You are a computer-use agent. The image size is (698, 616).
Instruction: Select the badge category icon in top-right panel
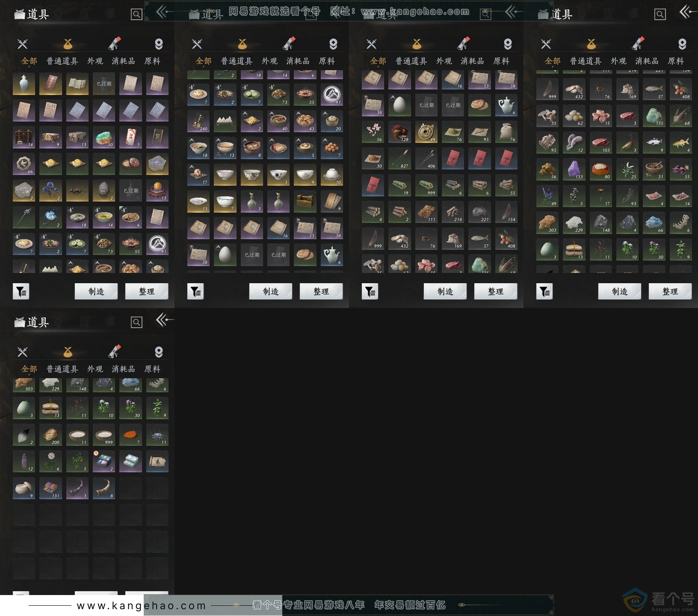pos(682,44)
